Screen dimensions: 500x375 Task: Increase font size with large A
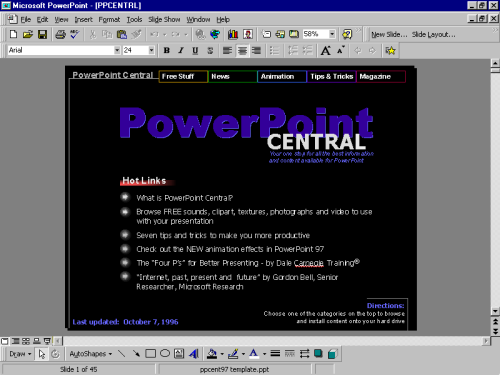pos(326,50)
